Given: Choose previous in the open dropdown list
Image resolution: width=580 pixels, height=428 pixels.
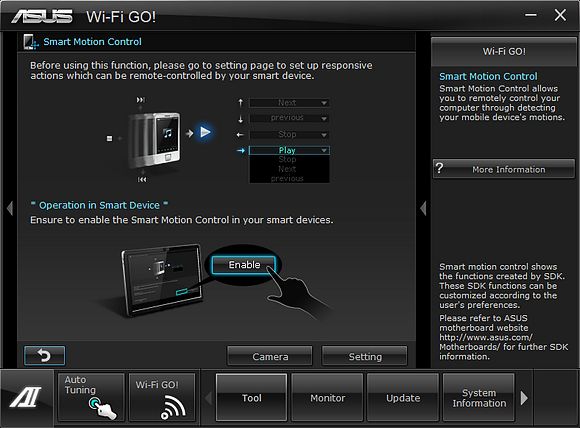Looking at the screenshot, I should point(287,179).
